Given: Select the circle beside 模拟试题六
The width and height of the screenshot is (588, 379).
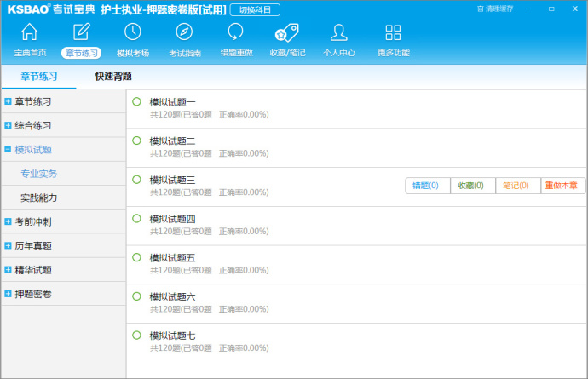Looking at the screenshot, I should click(x=136, y=296).
